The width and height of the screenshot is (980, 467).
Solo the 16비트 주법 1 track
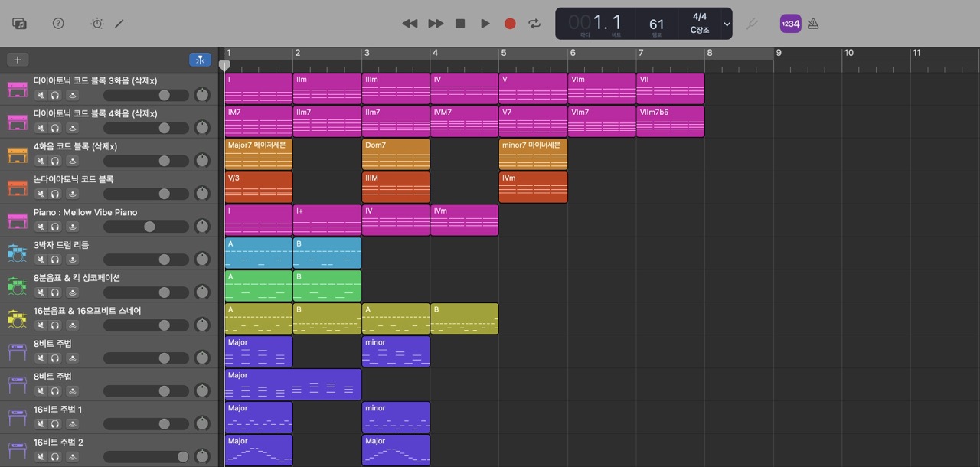55,424
